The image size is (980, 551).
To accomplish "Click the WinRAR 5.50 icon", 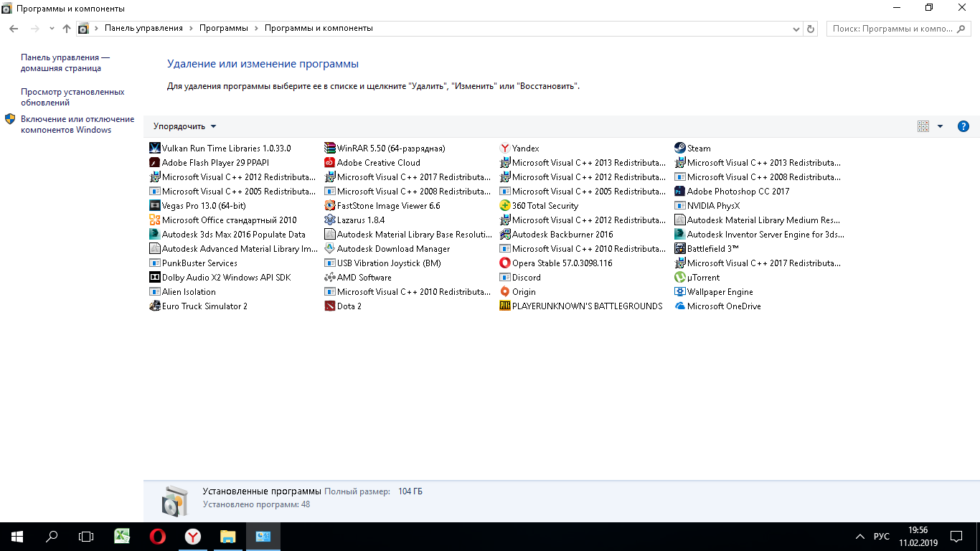I will coord(330,149).
